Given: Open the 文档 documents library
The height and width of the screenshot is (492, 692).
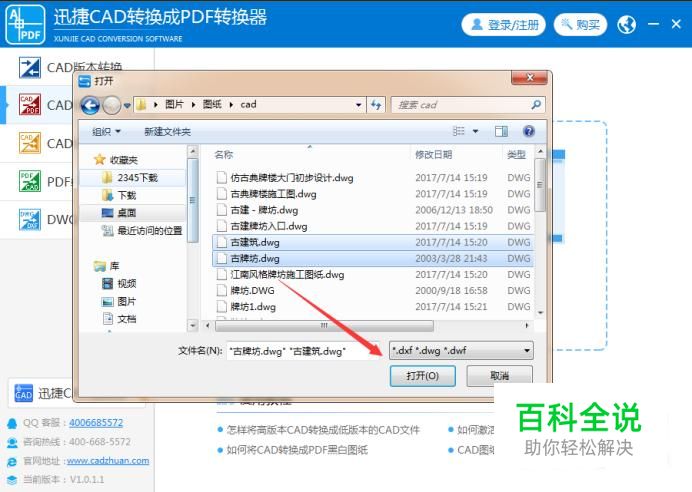Looking at the screenshot, I should [119, 319].
